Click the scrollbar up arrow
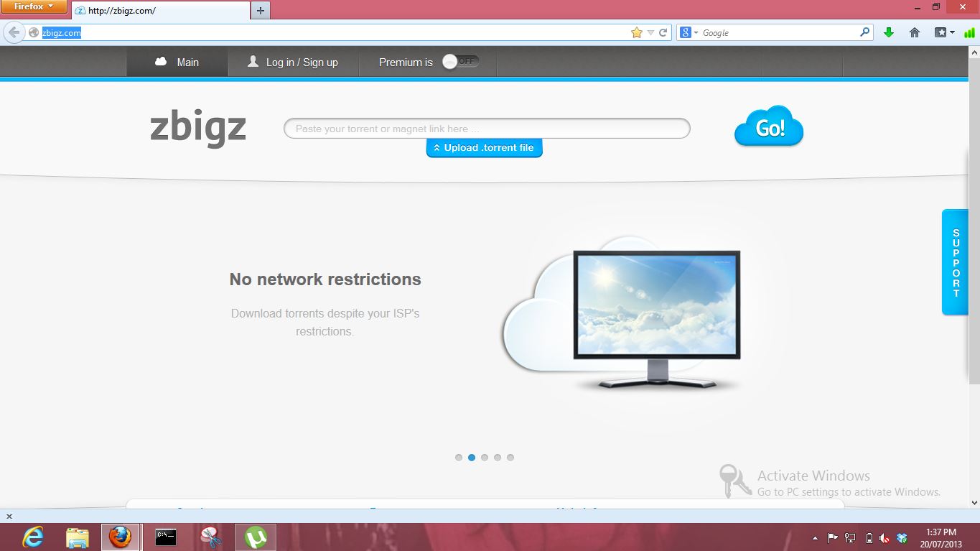This screenshot has height=551, width=980. pyautogui.click(x=974, y=54)
